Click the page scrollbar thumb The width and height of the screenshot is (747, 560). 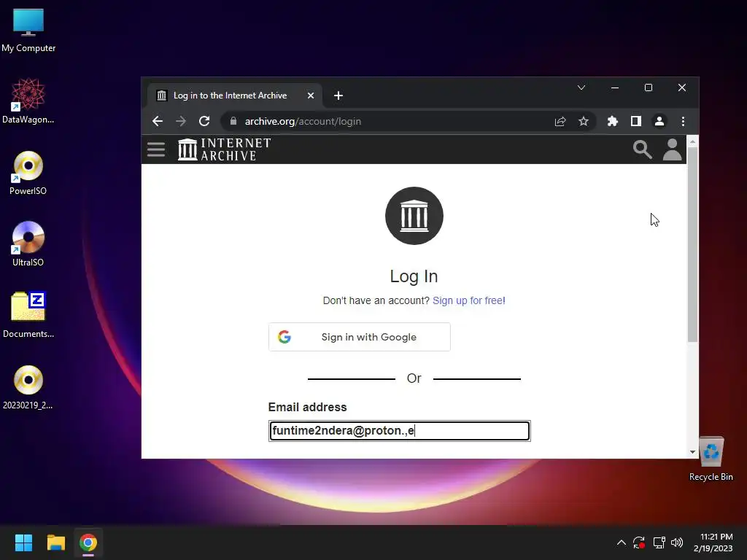tap(693, 245)
